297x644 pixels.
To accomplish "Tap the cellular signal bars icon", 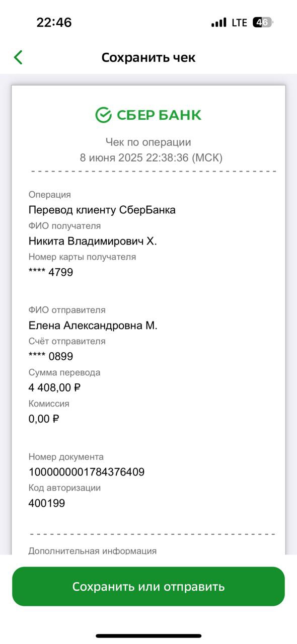I will click(219, 23).
